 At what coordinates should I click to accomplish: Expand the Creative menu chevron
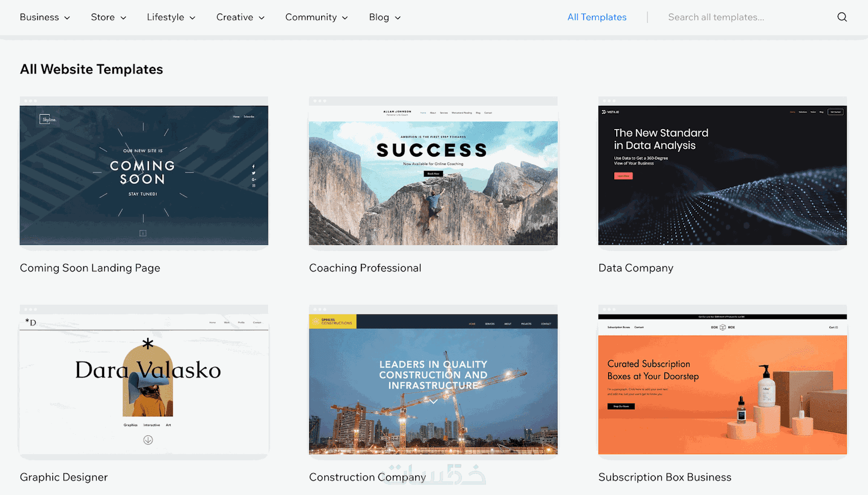[x=261, y=18]
